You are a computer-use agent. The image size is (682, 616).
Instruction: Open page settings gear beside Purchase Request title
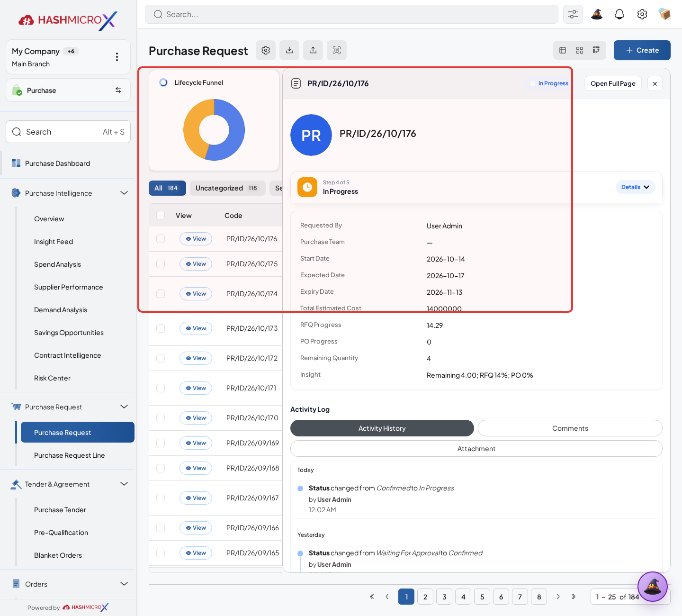pyautogui.click(x=266, y=50)
